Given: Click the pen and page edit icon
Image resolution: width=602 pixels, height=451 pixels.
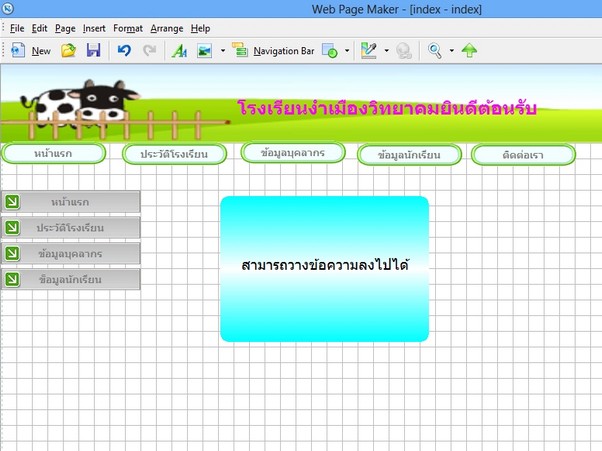Looking at the screenshot, I should coord(369,51).
